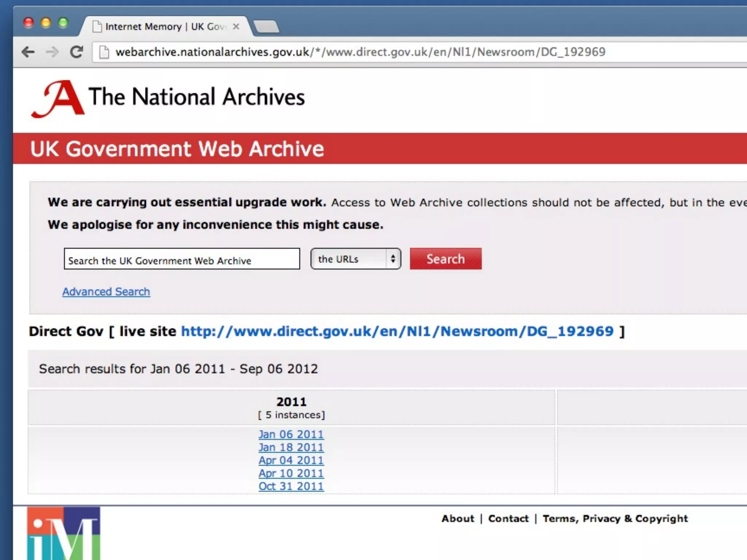Click the National Archives red A logo
The height and width of the screenshot is (560, 747).
pos(59,99)
